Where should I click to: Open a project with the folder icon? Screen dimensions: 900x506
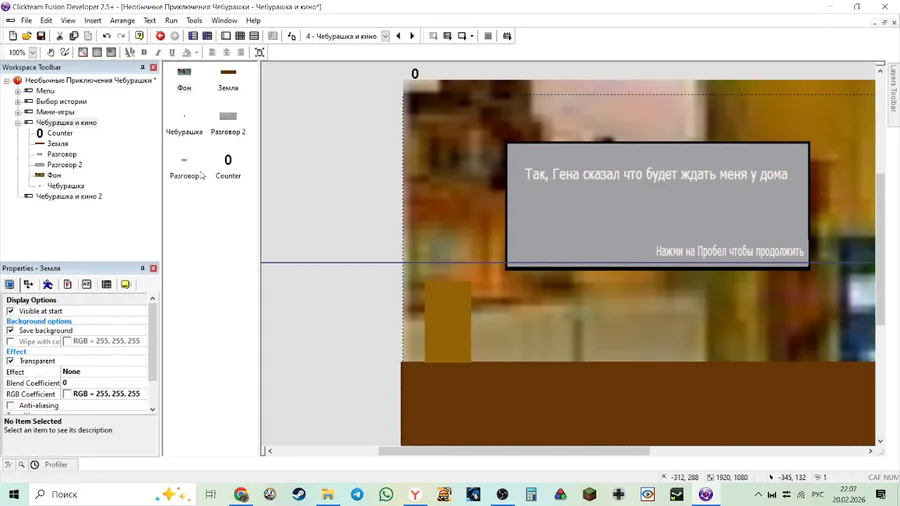26,36
